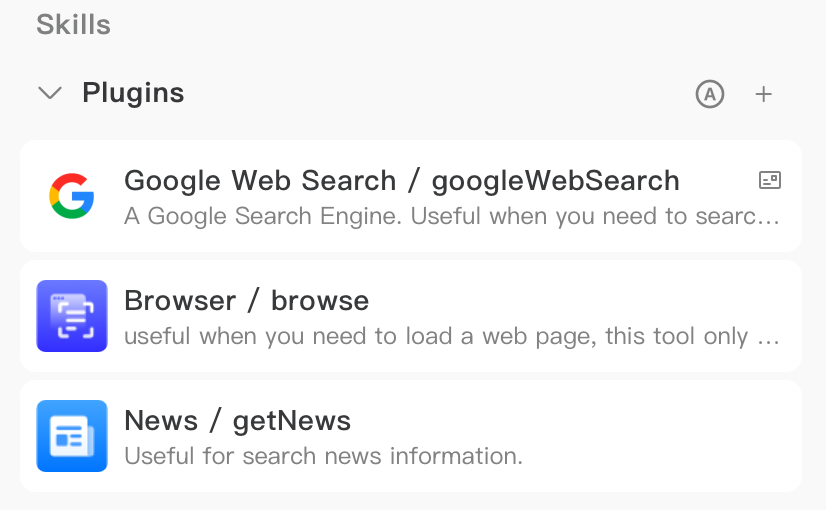This screenshot has height=510, width=836.
Task: Collapse the Plugins section chevron
Action: click(50, 93)
